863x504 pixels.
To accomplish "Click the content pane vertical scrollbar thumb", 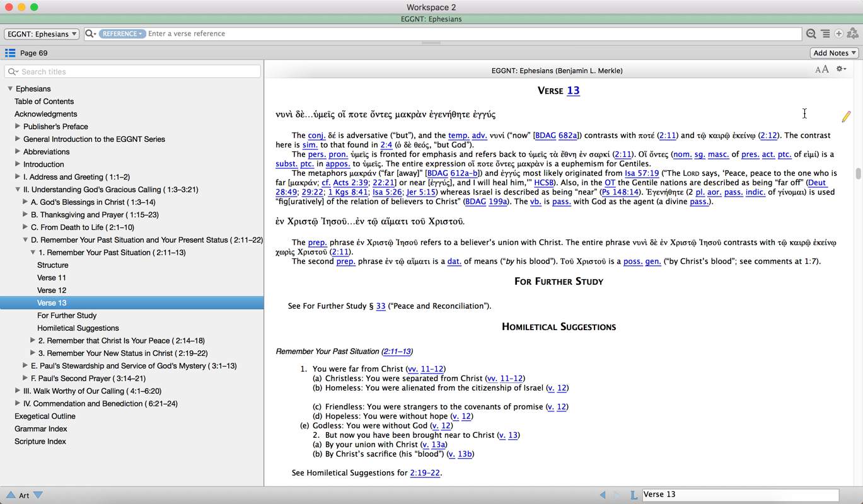I will 858,173.
